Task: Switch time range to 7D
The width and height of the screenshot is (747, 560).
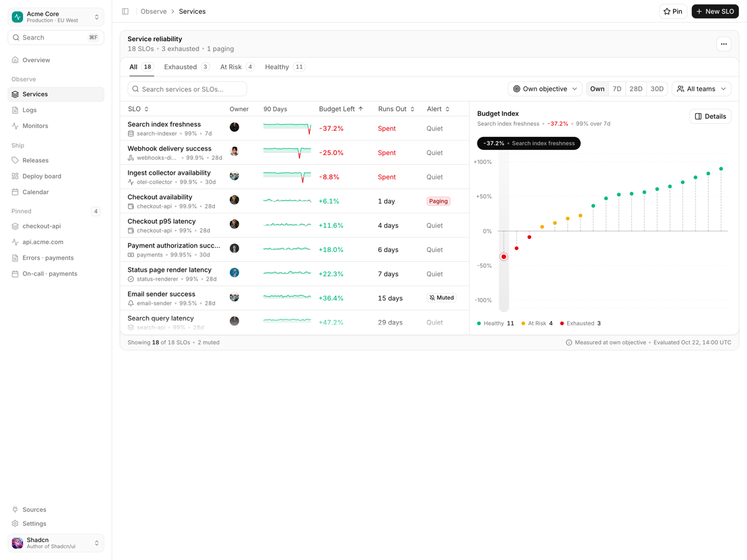Action: (x=617, y=89)
